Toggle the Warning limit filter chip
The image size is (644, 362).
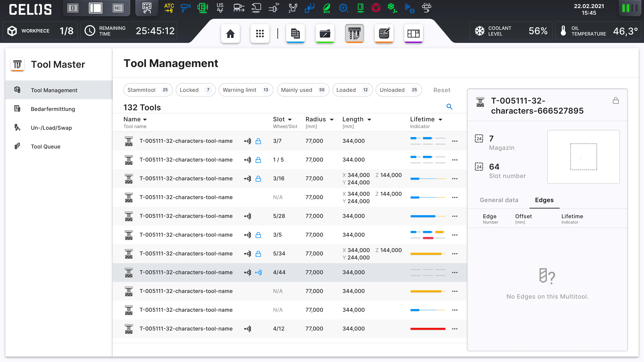[246, 90]
